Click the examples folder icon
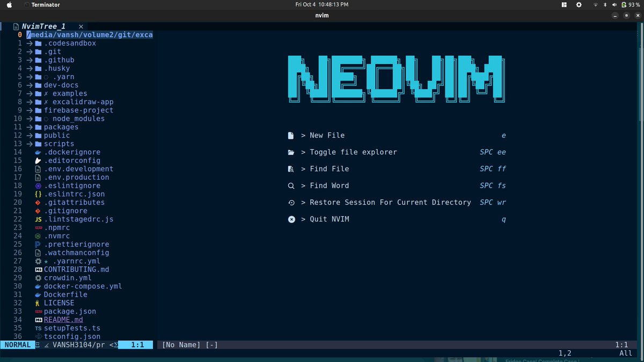 tap(38, 93)
